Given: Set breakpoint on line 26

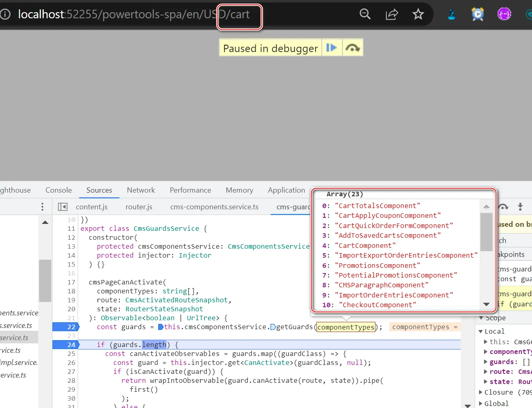Looking at the screenshot, I should click(71, 362).
